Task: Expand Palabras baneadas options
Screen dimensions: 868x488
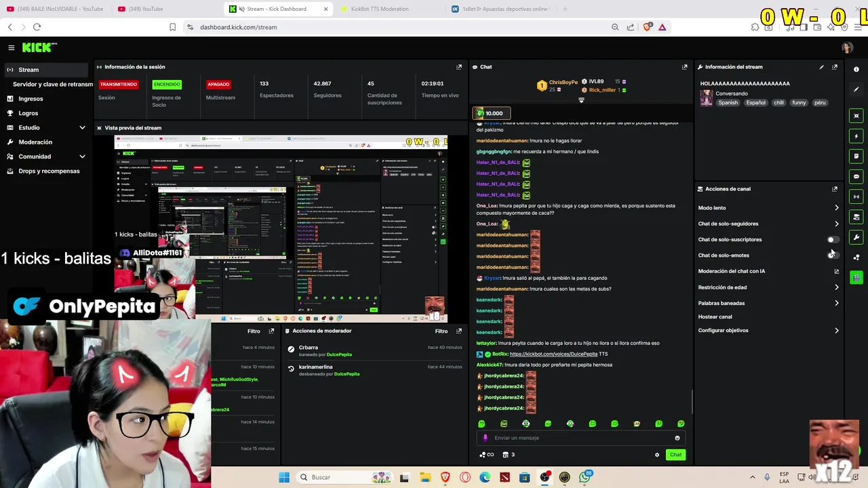Action: coord(836,303)
